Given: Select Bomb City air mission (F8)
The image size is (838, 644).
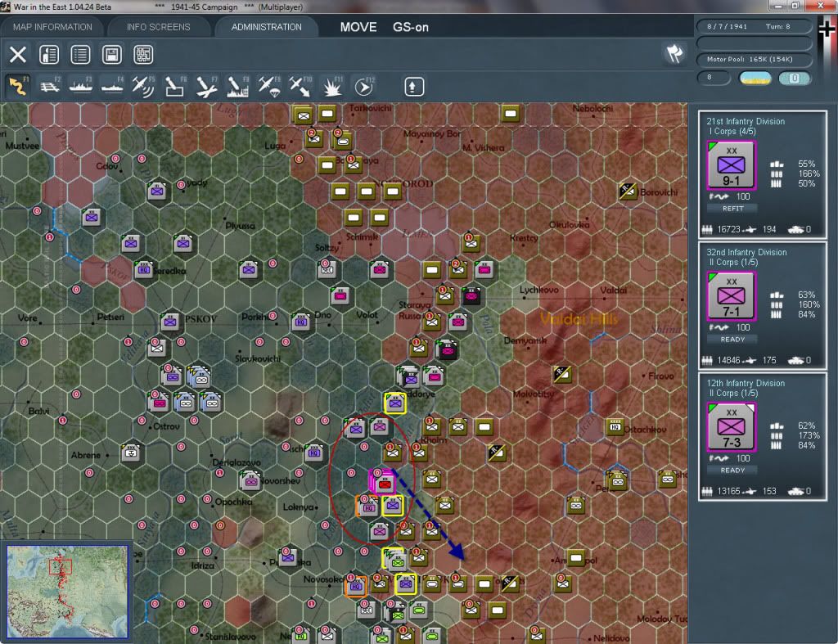Looking at the screenshot, I should click(237, 86).
